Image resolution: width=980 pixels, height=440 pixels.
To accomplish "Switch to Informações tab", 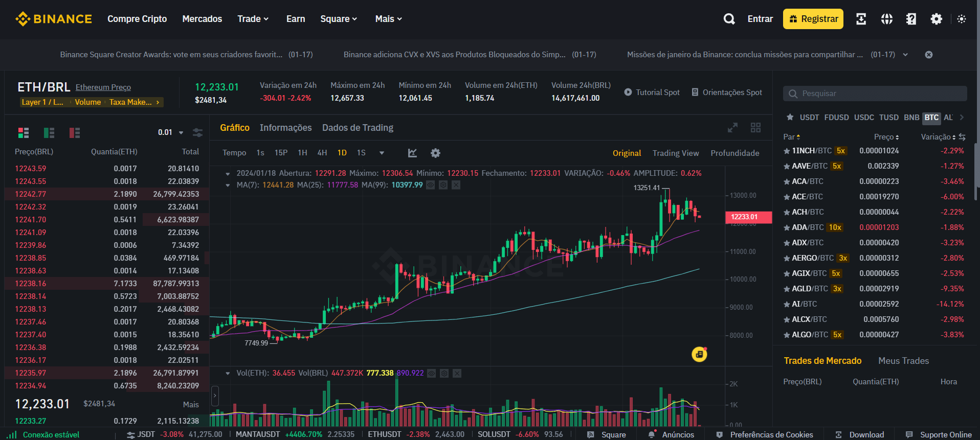I will [x=285, y=128].
